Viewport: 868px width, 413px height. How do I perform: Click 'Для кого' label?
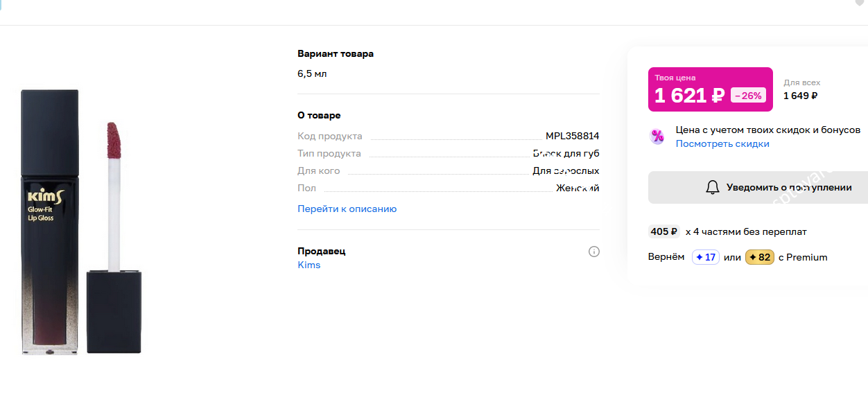(x=319, y=170)
